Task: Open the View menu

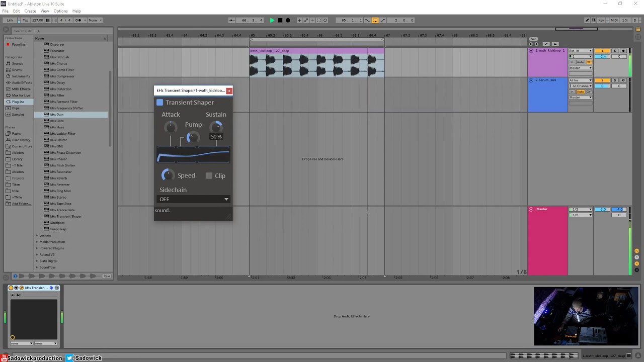Action: [x=45, y=11]
